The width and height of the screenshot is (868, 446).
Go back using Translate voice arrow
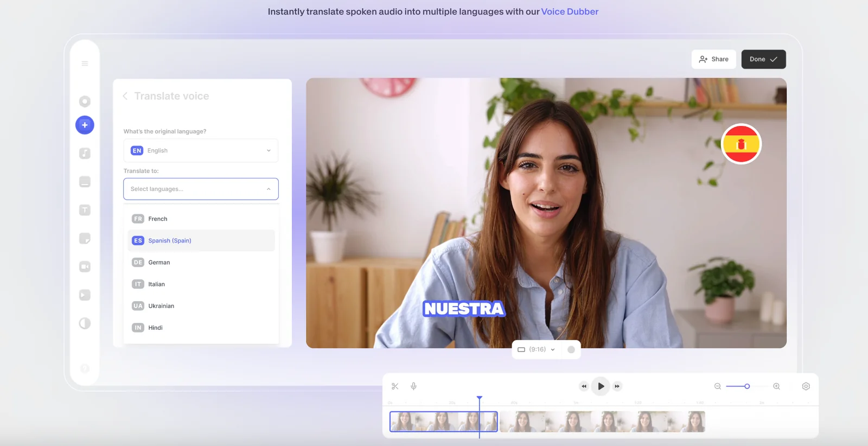(x=125, y=96)
